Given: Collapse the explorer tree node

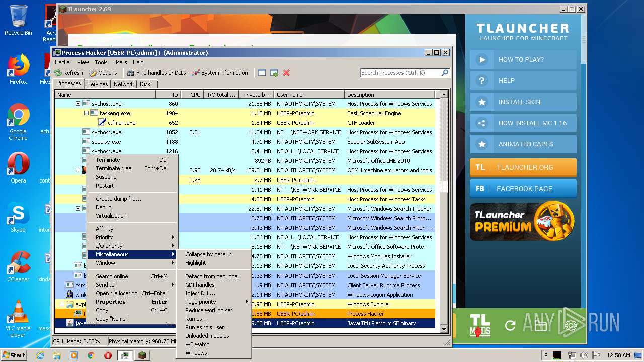Looking at the screenshot, I should coord(62,304).
